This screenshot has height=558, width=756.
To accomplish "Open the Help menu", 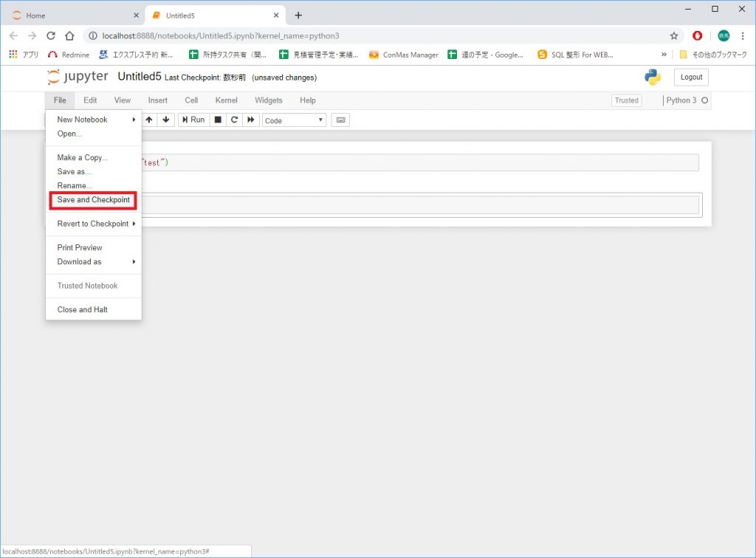I will (x=308, y=100).
